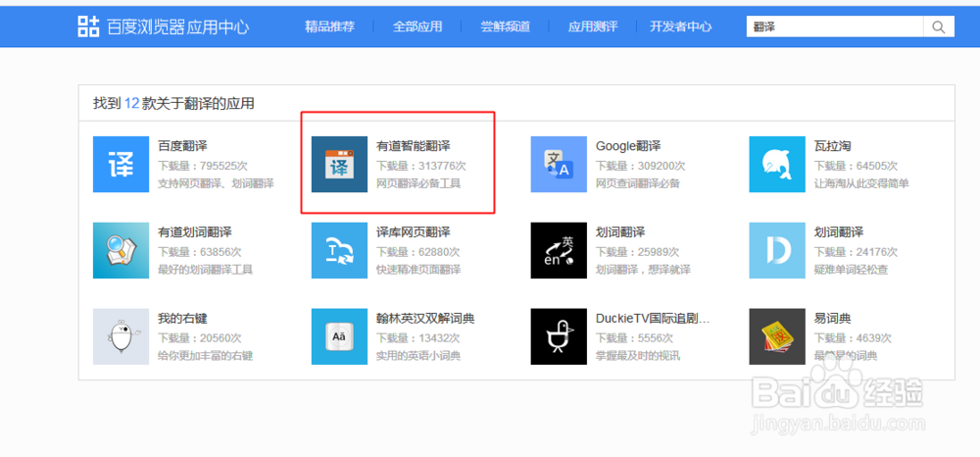Open the 有道划词翻译 title link
Screen dimensions: 980x457
click(195, 232)
